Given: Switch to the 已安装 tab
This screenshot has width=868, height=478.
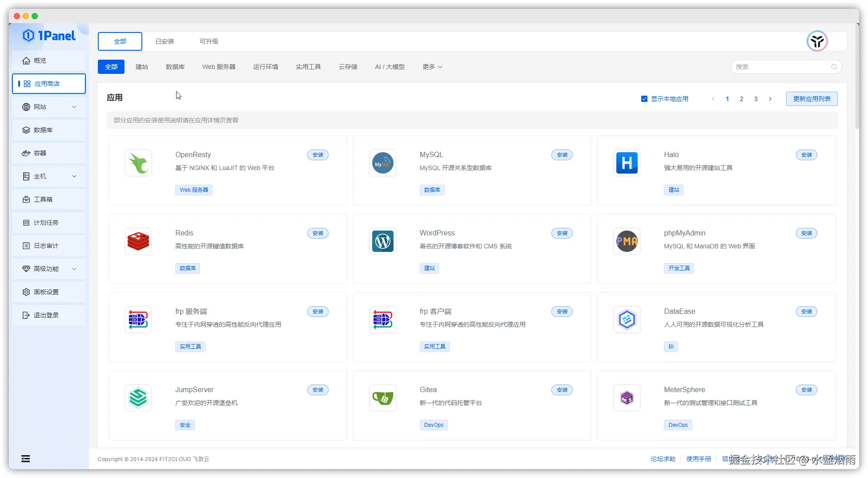Looking at the screenshot, I should point(165,41).
